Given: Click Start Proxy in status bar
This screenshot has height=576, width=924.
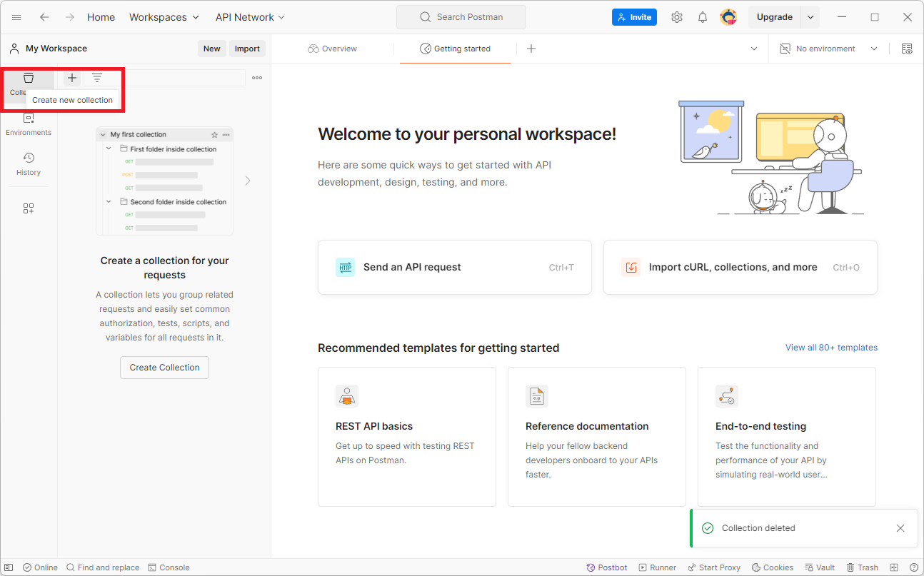Looking at the screenshot, I should 714,567.
